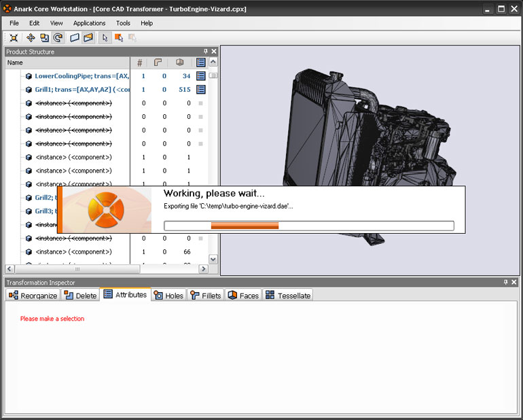Open the attributes icon on the LowerCoolingPipe row
This screenshot has width=523, height=420.
[x=201, y=76]
